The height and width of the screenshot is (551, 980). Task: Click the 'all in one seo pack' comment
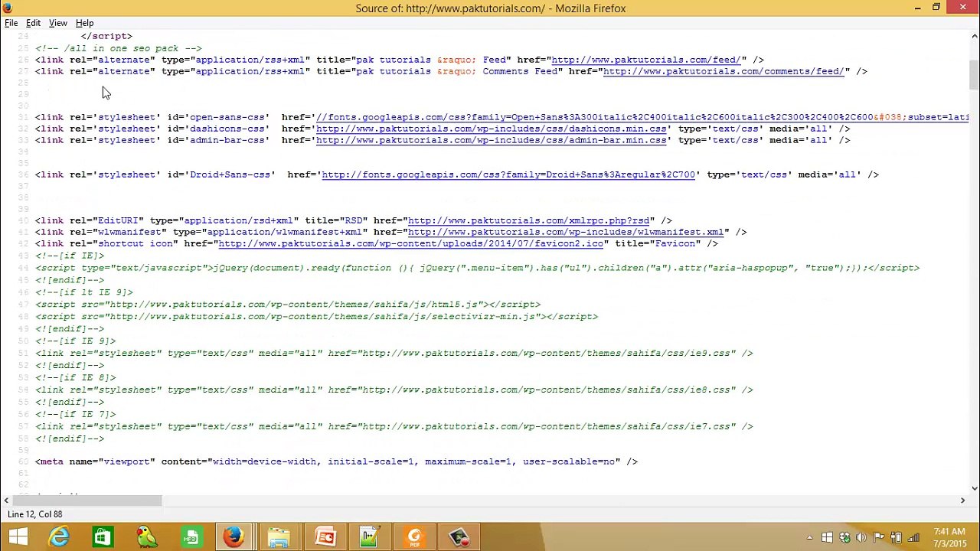(x=119, y=48)
